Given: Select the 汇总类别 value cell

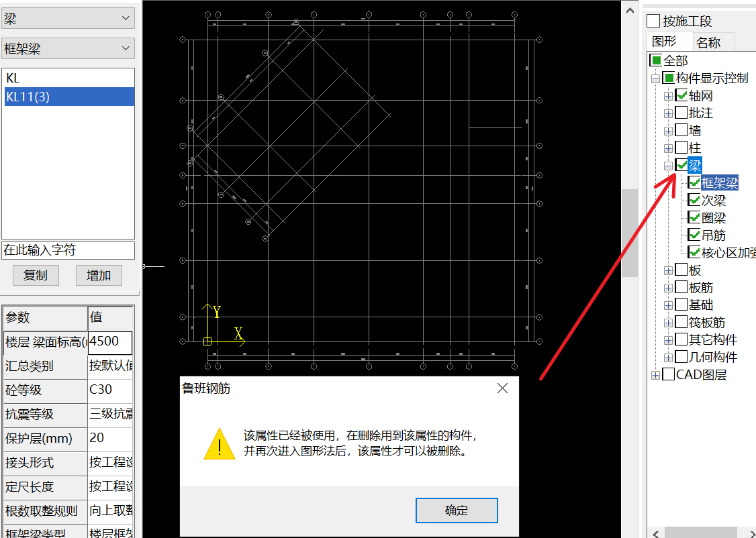Looking at the screenshot, I should pos(110,366).
